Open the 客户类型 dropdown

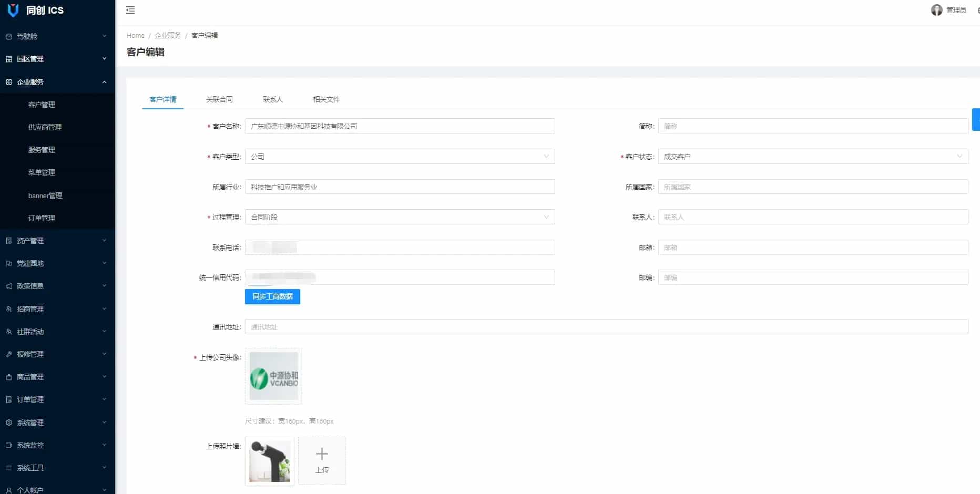(400, 157)
